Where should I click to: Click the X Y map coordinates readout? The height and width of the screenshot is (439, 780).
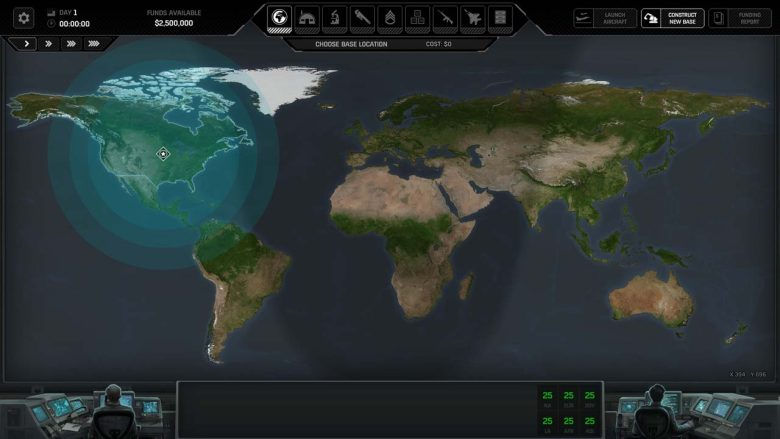[x=748, y=374]
